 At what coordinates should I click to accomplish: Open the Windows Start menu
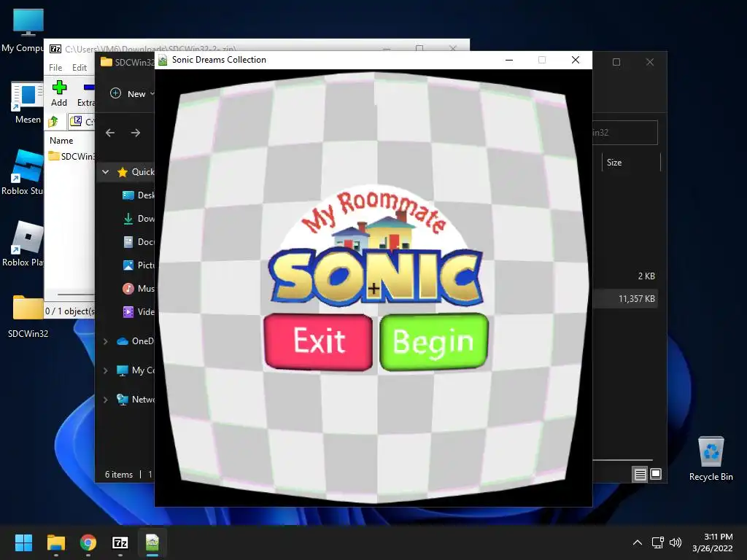pyautogui.click(x=23, y=542)
